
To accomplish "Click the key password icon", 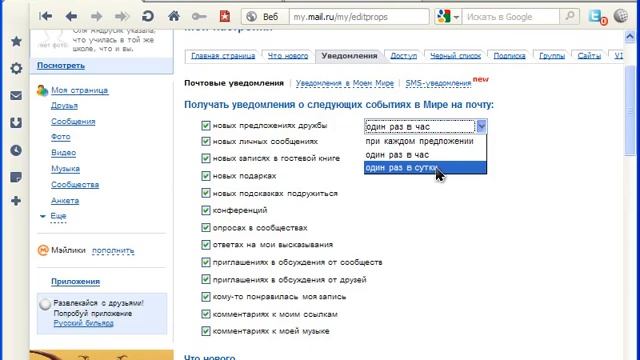I will (199, 16).
